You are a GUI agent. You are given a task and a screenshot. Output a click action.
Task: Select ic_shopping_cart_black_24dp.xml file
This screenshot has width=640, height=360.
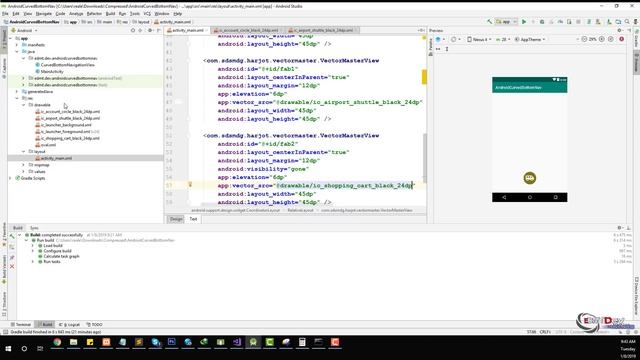70,138
